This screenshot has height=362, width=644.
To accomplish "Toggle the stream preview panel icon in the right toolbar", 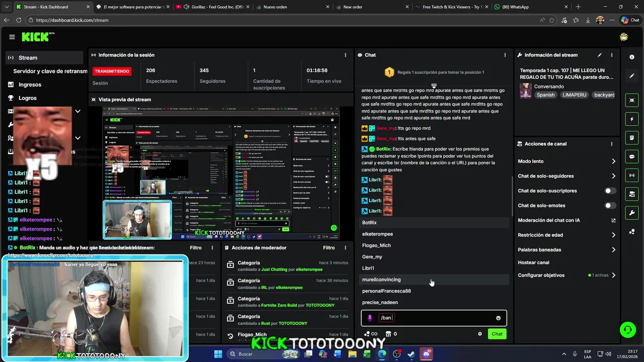I will tap(632, 100).
